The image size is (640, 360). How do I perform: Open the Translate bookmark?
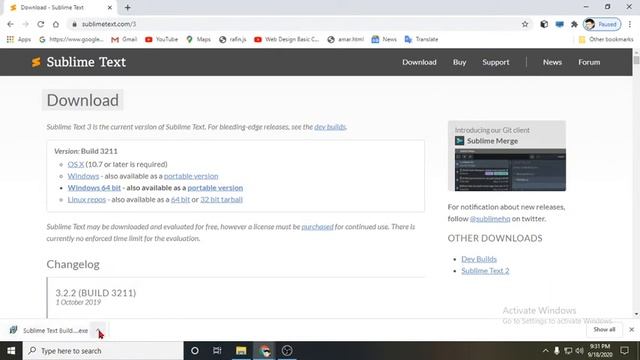point(421,39)
